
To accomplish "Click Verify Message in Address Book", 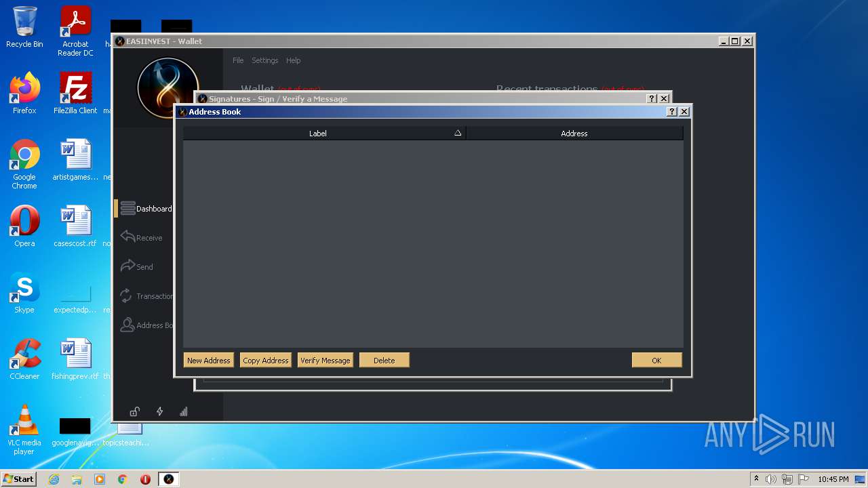I will tap(325, 361).
